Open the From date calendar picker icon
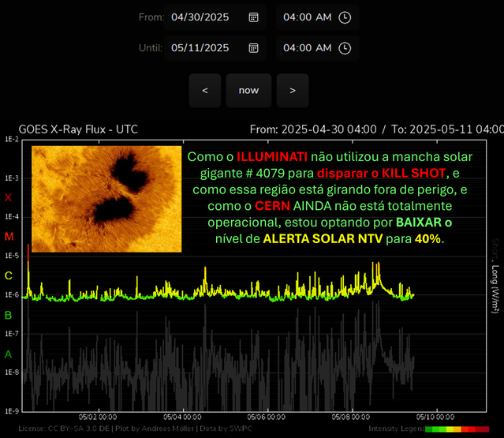The image size is (504, 438). [x=254, y=17]
